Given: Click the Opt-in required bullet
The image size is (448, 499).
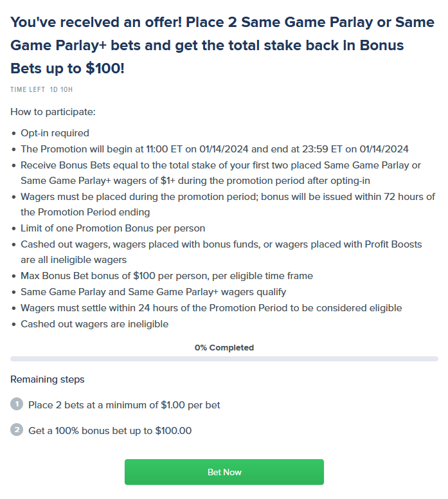Looking at the screenshot, I should pyautogui.click(x=55, y=133).
